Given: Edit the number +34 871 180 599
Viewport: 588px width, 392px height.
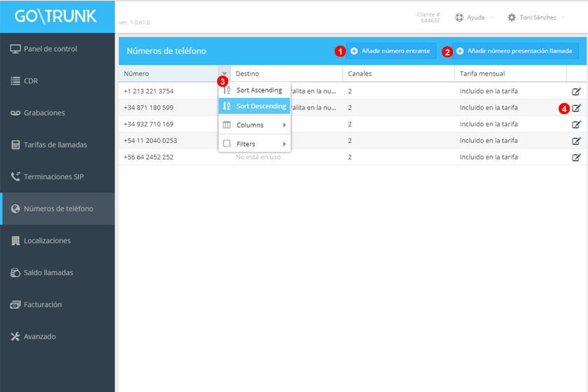Looking at the screenshot, I should [576, 108].
